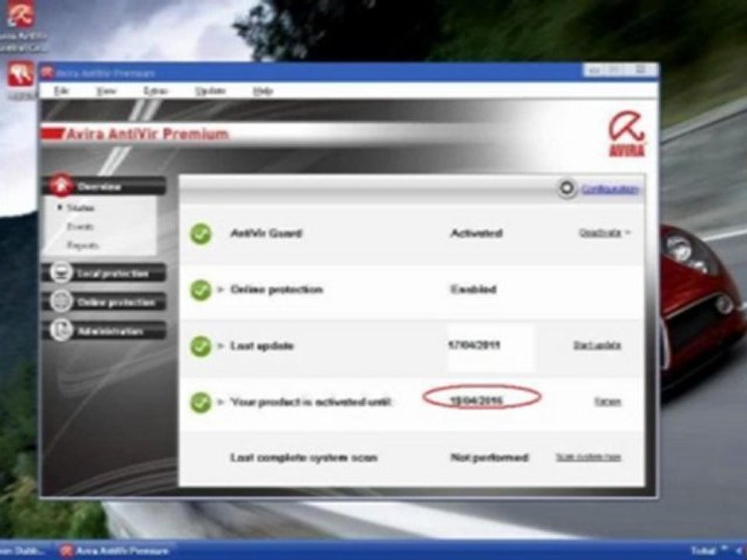Click the Avira title bar icon
The image size is (747, 560).
point(47,73)
